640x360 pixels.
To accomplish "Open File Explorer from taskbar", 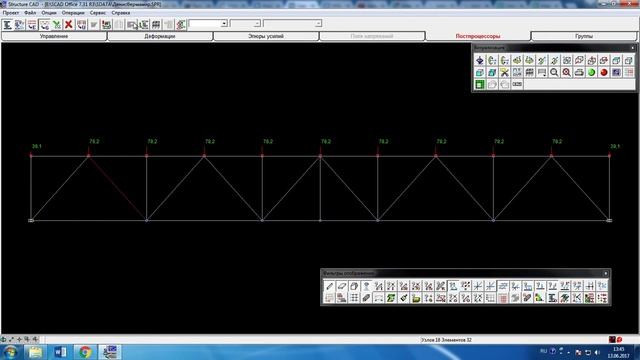I will 35,352.
